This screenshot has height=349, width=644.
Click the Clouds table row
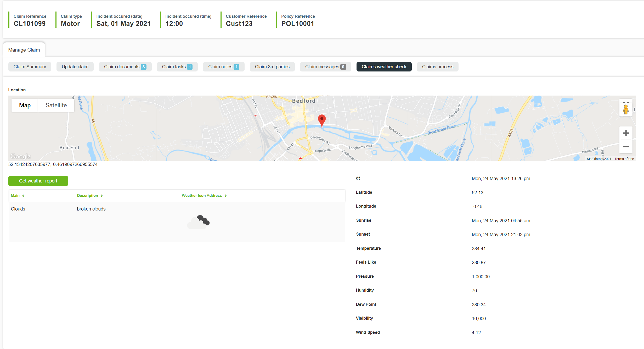coord(18,209)
